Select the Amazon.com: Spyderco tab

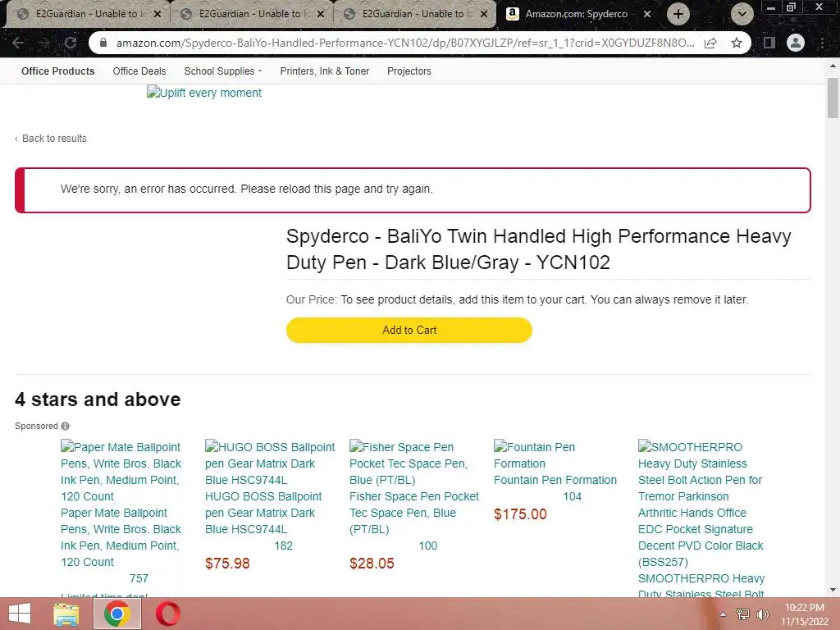(577, 14)
